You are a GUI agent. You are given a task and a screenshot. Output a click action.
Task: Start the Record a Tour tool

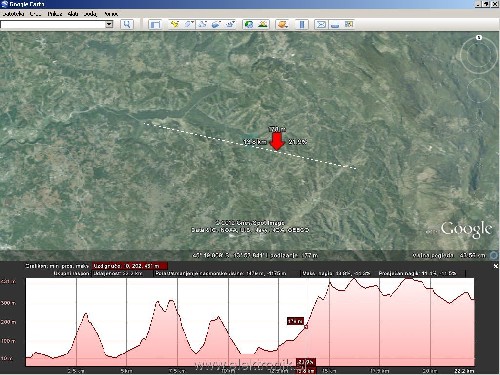pyautogui.click(x=230, y=24)
